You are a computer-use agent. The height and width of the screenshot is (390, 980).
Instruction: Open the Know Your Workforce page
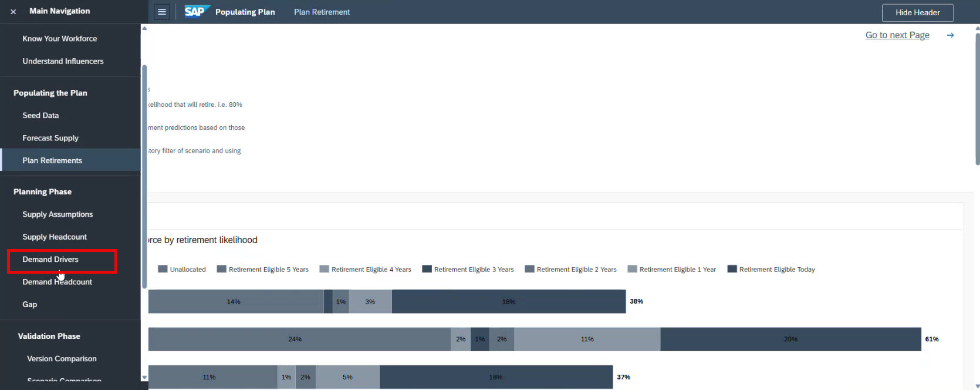point(59,39)
